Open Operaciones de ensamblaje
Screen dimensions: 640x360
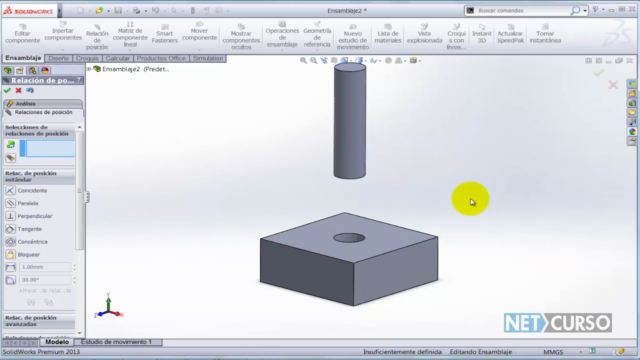pos(282,35)
